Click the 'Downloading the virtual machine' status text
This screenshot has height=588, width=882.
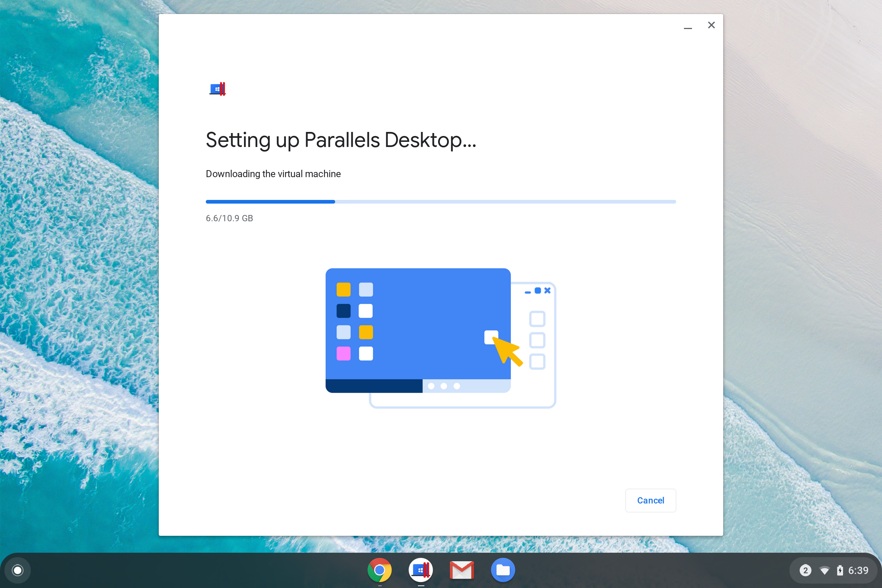[x=273, y=174]
